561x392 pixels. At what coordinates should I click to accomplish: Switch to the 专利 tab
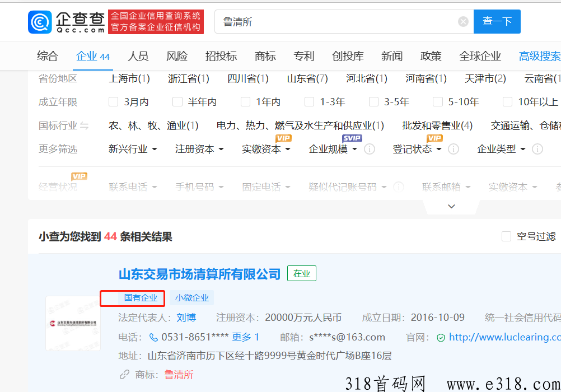(304, 56)
